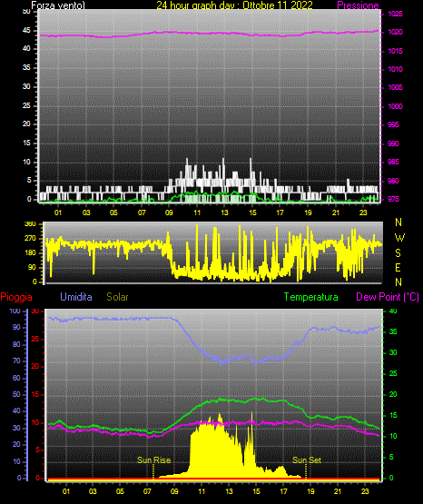Click hour 13 on the wind graph axis
The height and width of the screenshot is (504, 423).
tap(224, 212)
